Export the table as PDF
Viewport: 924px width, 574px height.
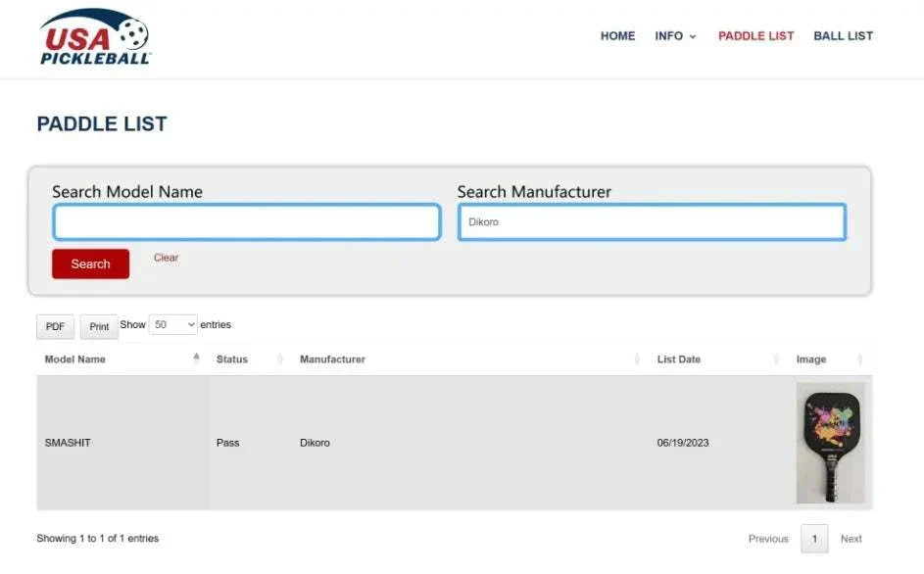pyautogui.click(x=56, y=326)
